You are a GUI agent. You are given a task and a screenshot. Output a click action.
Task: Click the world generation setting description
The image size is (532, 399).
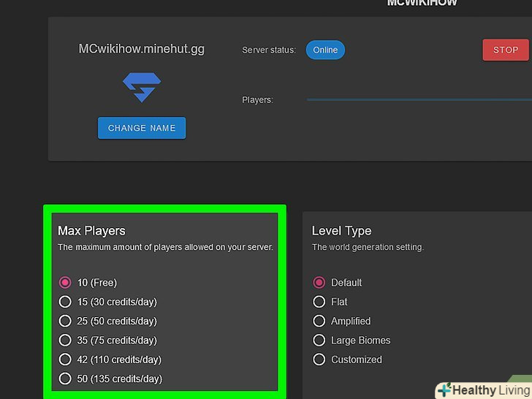368,247
